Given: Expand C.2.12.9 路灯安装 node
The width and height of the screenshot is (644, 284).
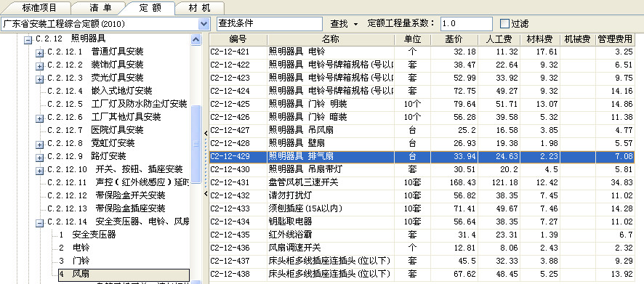Looking at the screenshot, I should [x=39, y=158].
